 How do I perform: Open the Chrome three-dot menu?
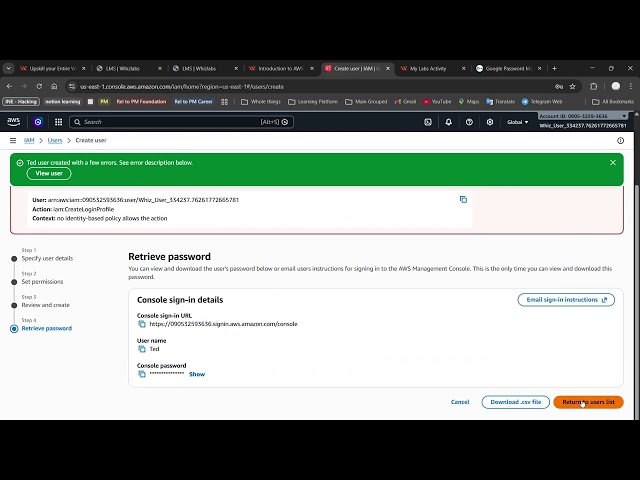(631, 87)
